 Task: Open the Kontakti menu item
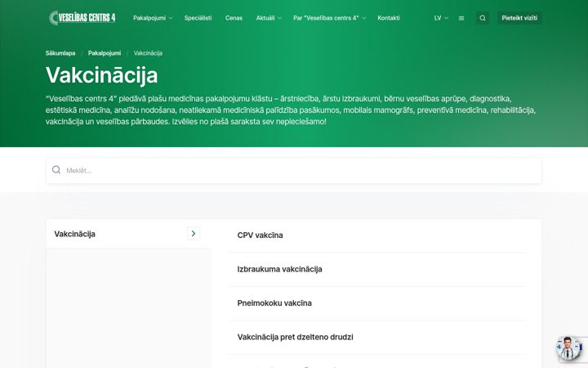click(x=389, y=18)
